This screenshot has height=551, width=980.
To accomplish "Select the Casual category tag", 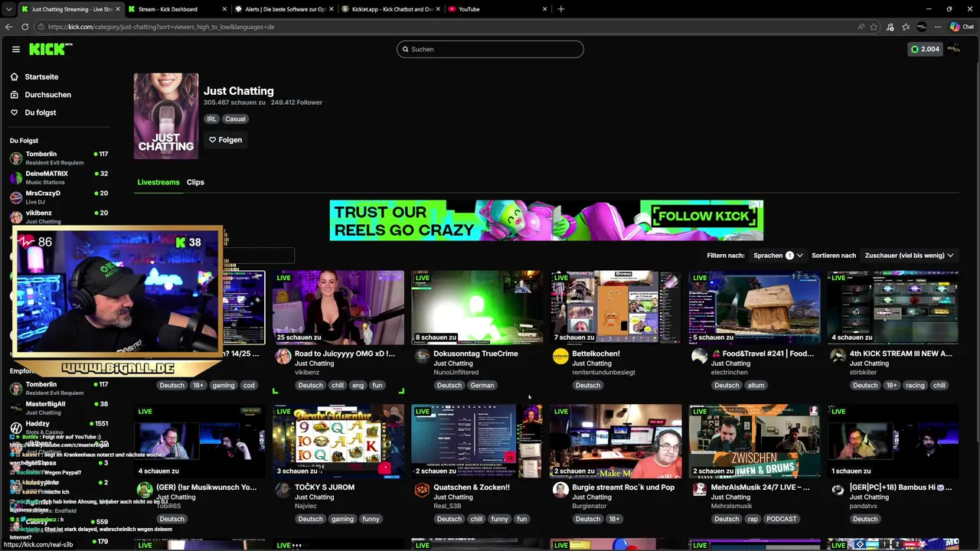I will [x=235, y=119].
